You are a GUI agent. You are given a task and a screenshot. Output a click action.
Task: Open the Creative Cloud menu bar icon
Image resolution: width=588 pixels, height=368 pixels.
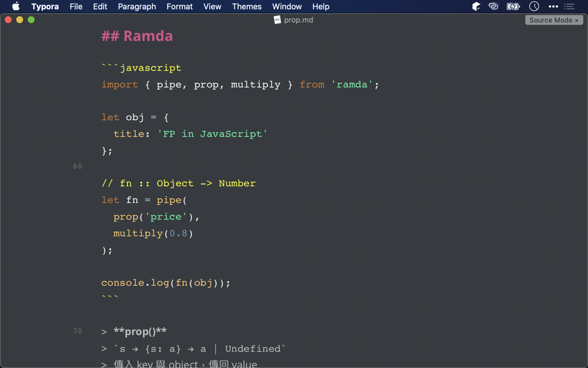(493, 6)
